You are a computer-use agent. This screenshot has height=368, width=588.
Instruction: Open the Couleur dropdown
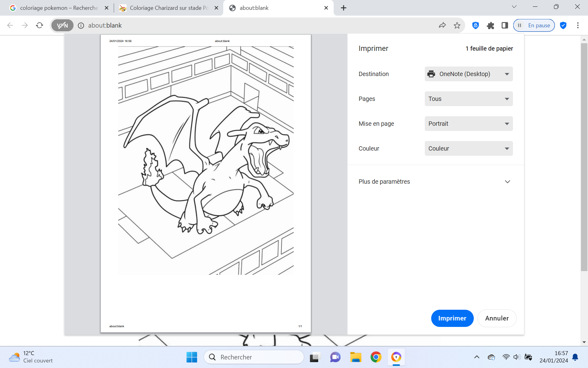coord(469,148)
